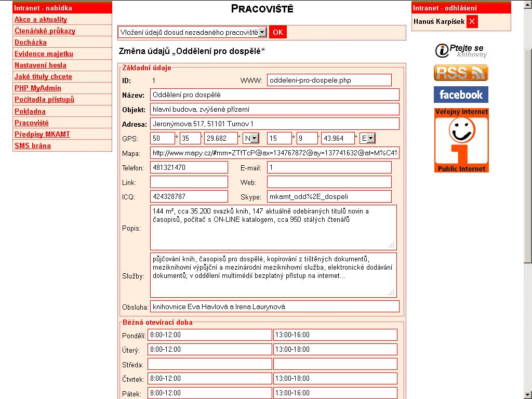
Task: Click the empty Středa morning hours field
Action: [x=210, y=364]
